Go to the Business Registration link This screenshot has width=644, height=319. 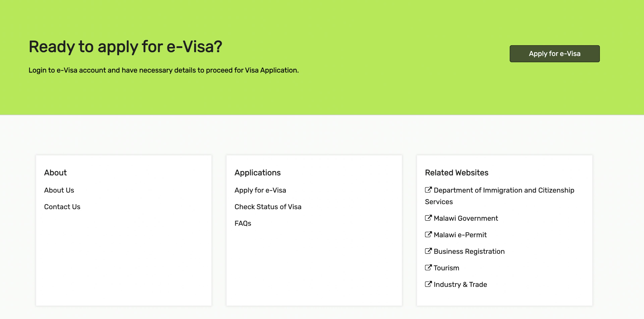pos(469,251)
